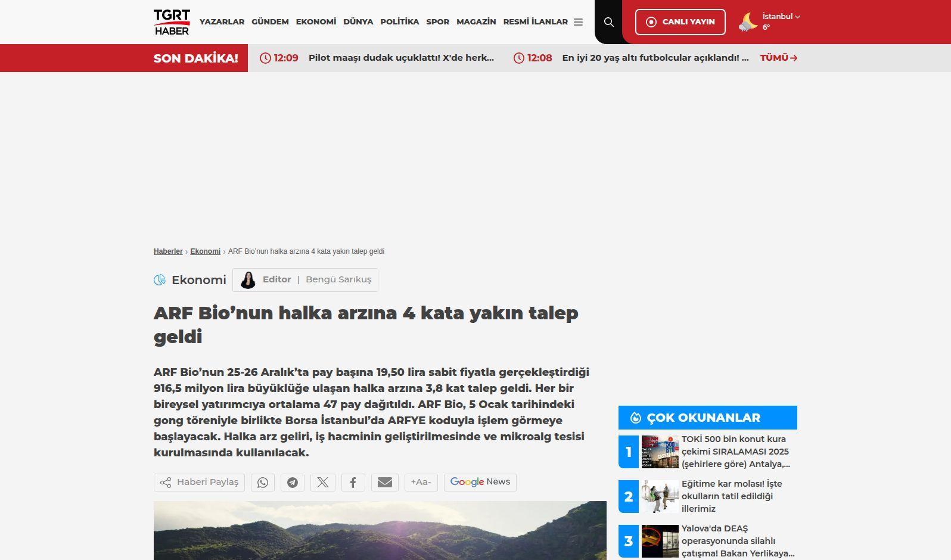Click the TGRT Haber logo
This screenshot has height=560, width=951.
(172, 22)
